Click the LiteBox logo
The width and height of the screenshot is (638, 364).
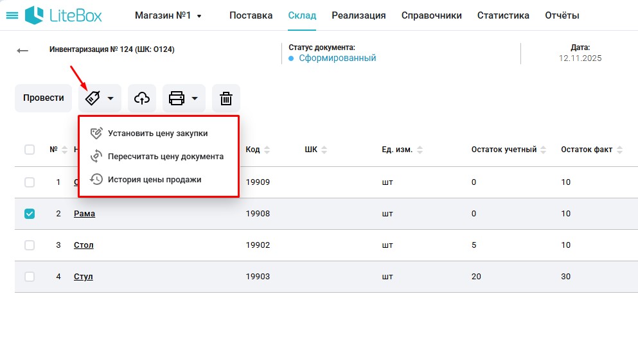pos(63,15)
